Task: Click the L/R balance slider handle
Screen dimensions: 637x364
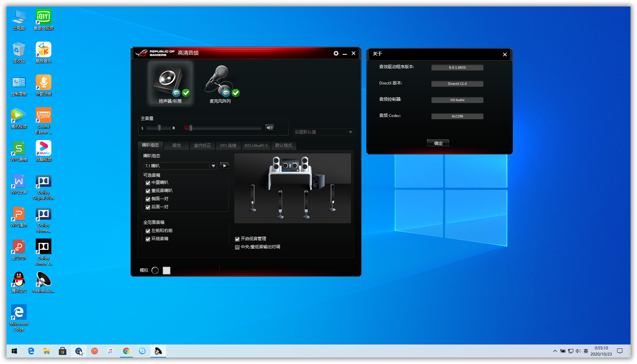Action: coord(159,128)
